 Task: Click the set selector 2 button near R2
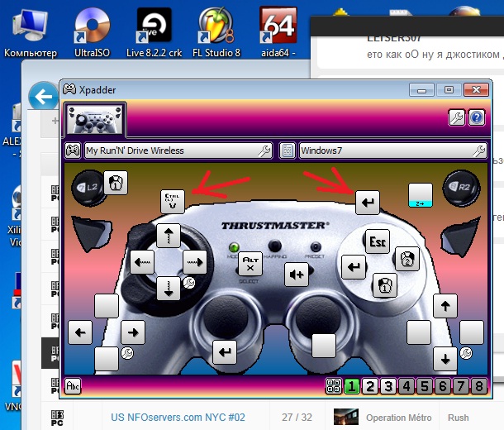tap(420, 195)
